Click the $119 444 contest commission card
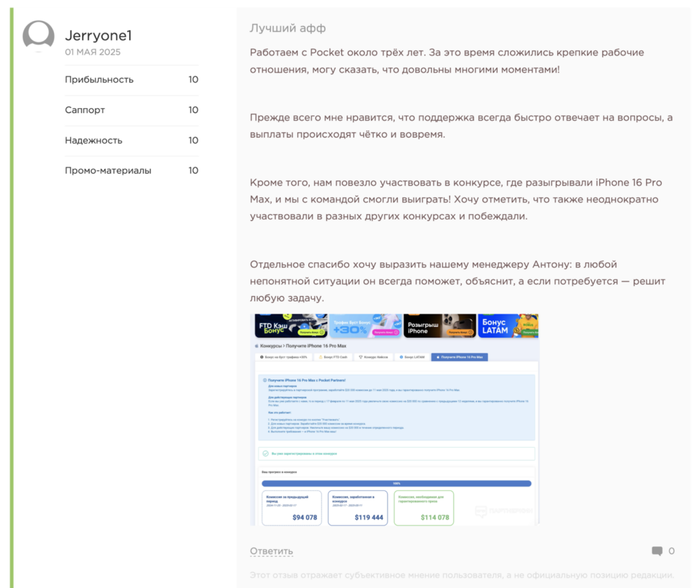The height and width of the screenshot is (588, 700). pos(358,508)
